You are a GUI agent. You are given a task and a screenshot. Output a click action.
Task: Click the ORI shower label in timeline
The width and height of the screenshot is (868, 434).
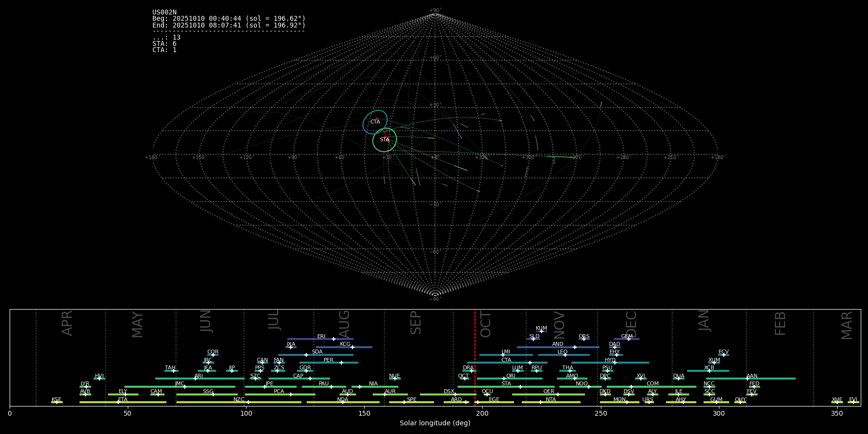coord(511,376)
